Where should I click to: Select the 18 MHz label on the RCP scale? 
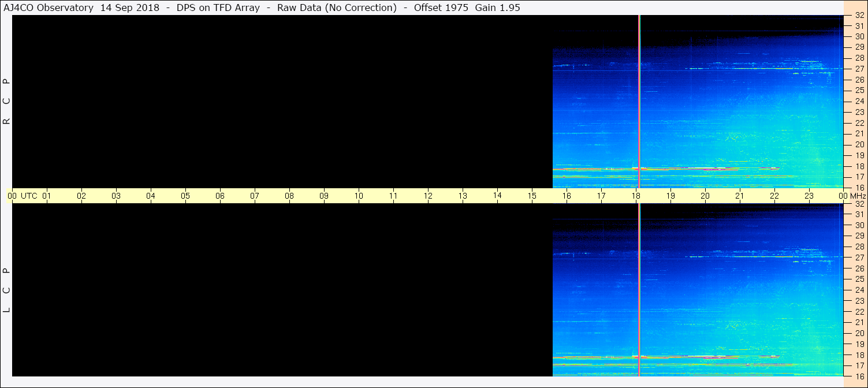tap(859, 166)
